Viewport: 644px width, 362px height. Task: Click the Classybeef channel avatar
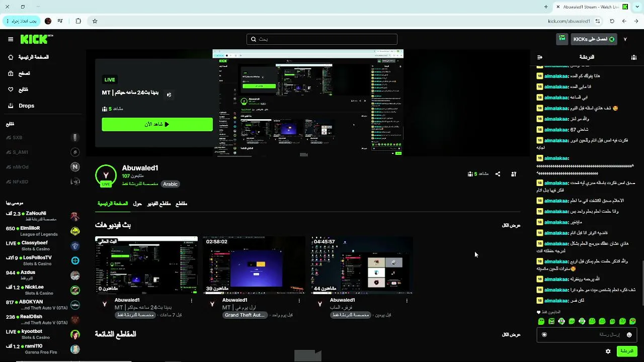75,246
